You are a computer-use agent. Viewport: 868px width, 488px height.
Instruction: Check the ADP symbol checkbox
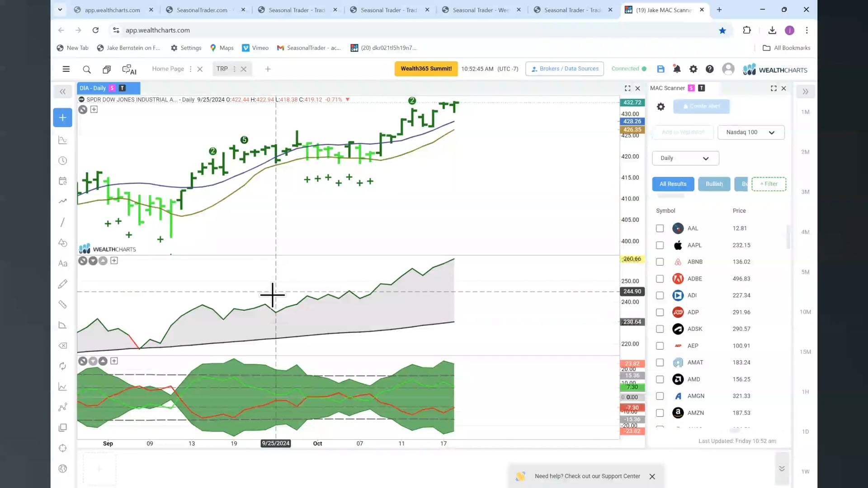tap(660, 312)
